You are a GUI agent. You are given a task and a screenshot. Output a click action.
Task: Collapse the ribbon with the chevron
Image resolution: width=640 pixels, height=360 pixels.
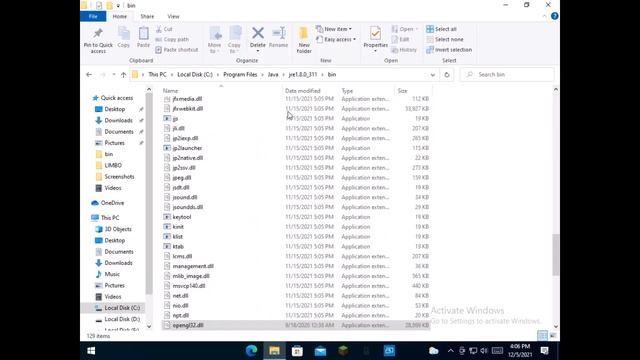point(544,16)
